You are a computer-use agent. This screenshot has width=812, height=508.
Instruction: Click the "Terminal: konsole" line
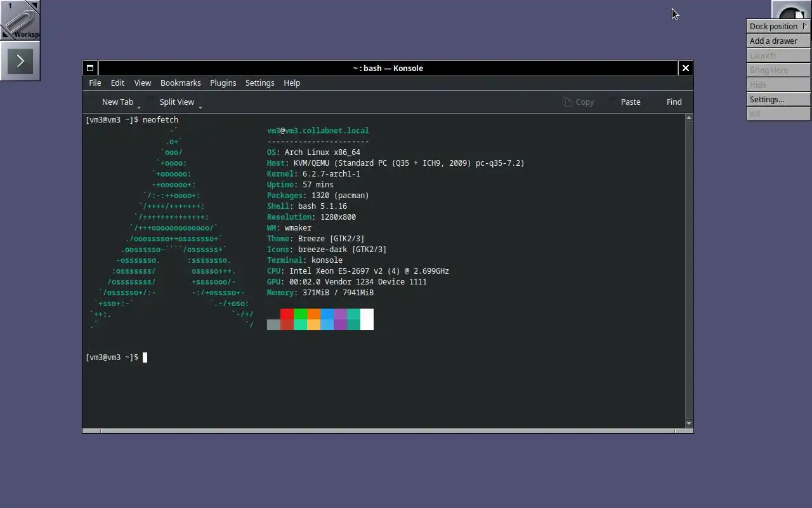(304, 260)
